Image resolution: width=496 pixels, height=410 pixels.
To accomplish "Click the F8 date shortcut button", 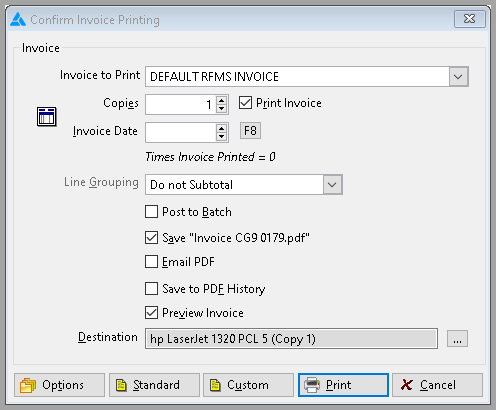I will [x=250, y=130].
